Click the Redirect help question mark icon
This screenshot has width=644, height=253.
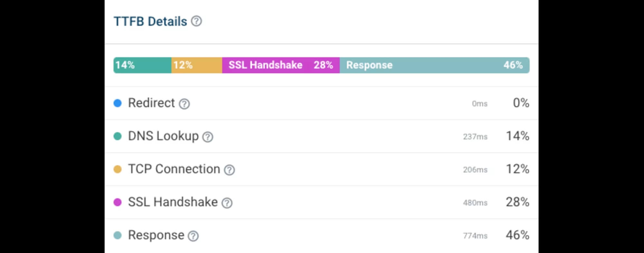pos(184,104)
